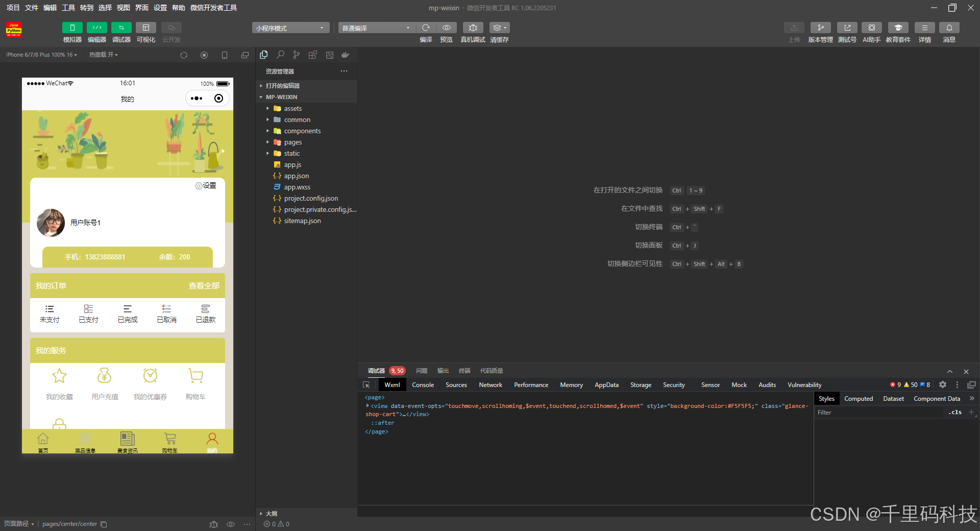Click the mini program capsule menu dots
Screen dimensions: 980x531
pyautogui.click(x=197, y=99)
